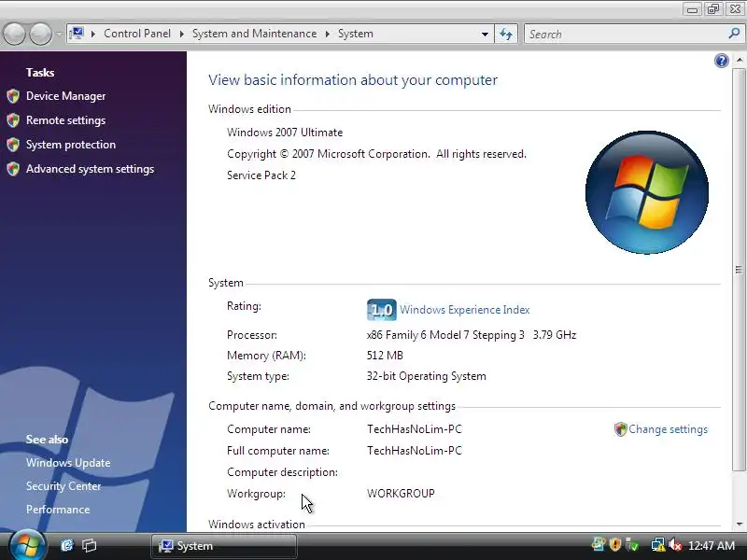Click shield icon beside Advanced system settings
747x560 pixels.
pyautogui.click(x=13, y=169)
